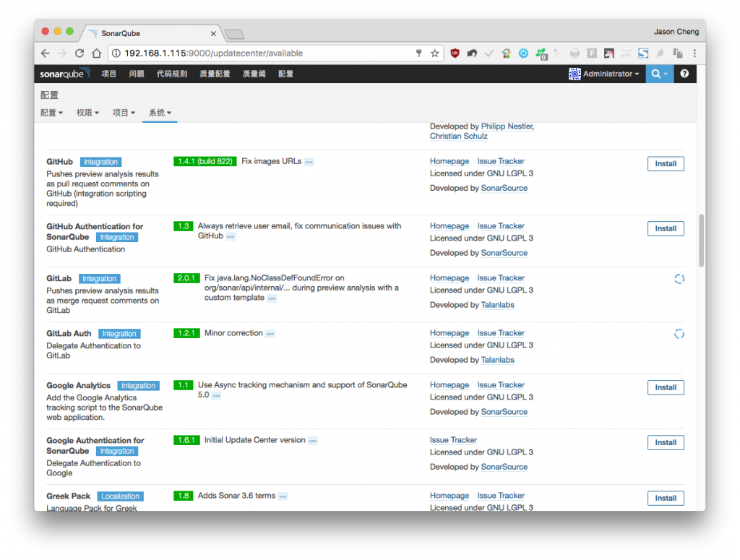Viewport: 740px width, 560px height.
Task: Open Chrome three-dot menu
Action: pyautogui.click(x=694, y=53)
